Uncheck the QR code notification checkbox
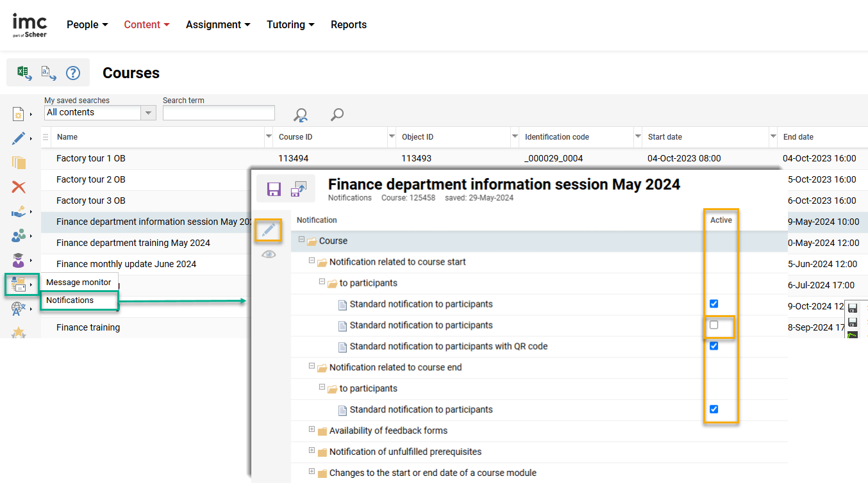The width and height of the screenshot is (868, 483). (714, 347)
